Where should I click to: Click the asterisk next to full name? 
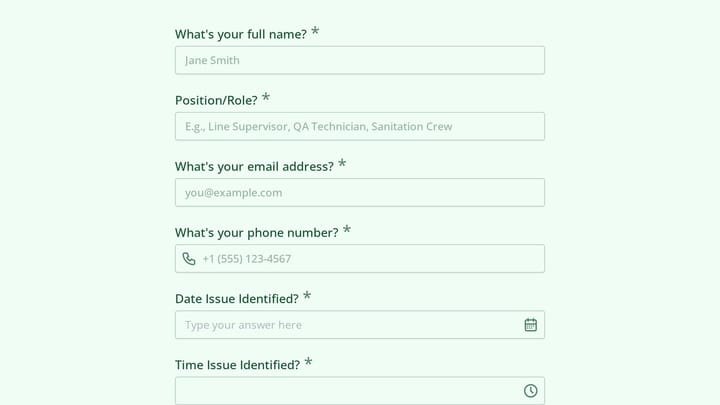point(315,31)
